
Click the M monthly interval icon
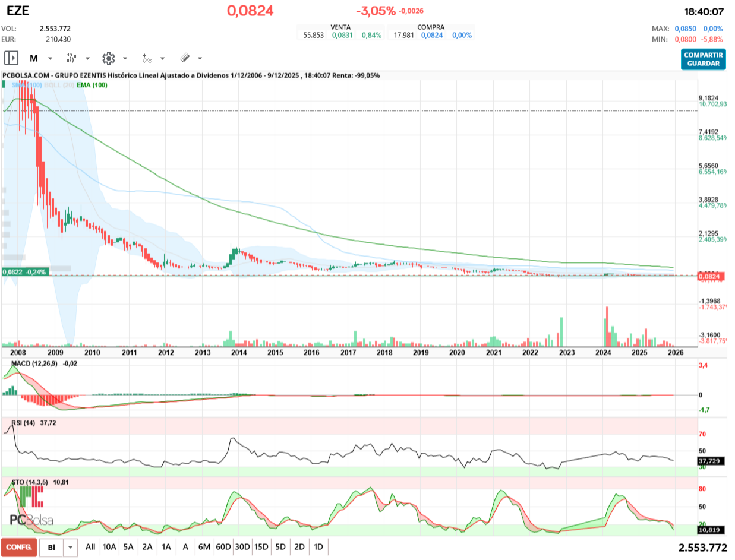pyautogui.click(x=34, y=58)
